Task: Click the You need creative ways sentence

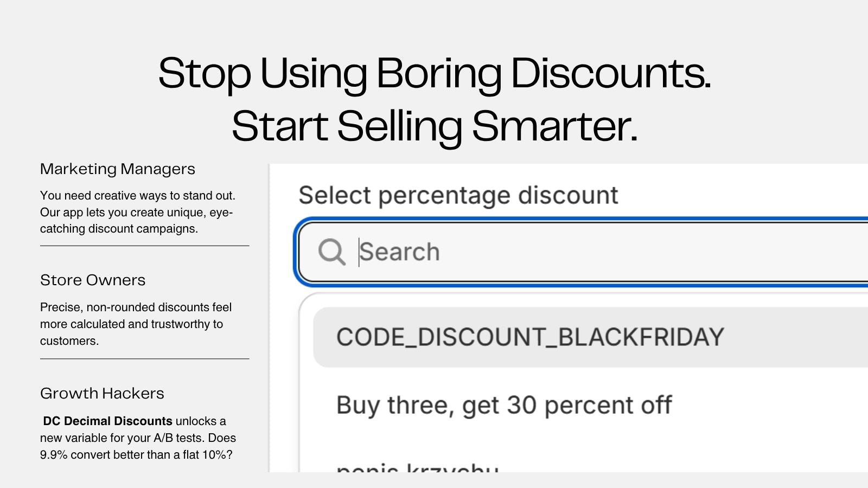Action: point(138,196)
